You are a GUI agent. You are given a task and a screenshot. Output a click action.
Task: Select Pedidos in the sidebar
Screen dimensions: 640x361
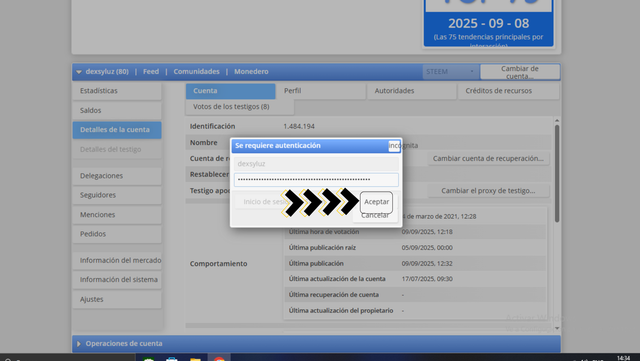pos(117,234)
